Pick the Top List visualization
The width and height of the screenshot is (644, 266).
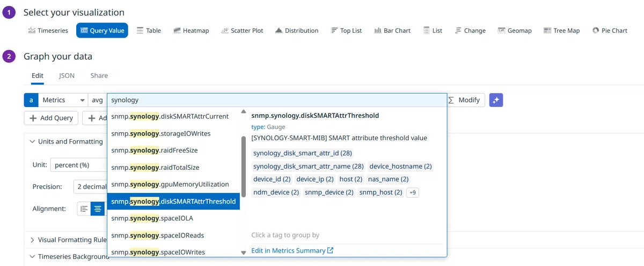point(346,31)
